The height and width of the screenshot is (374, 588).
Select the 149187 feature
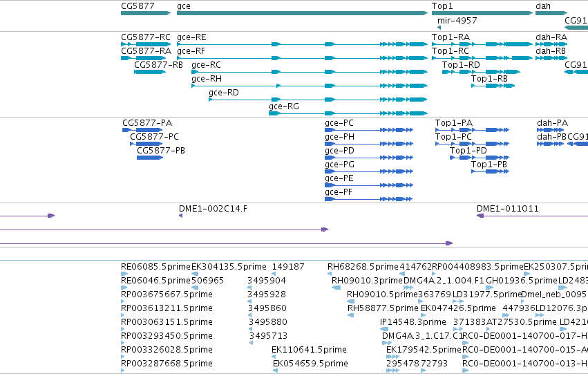click(x=274, y=274)
